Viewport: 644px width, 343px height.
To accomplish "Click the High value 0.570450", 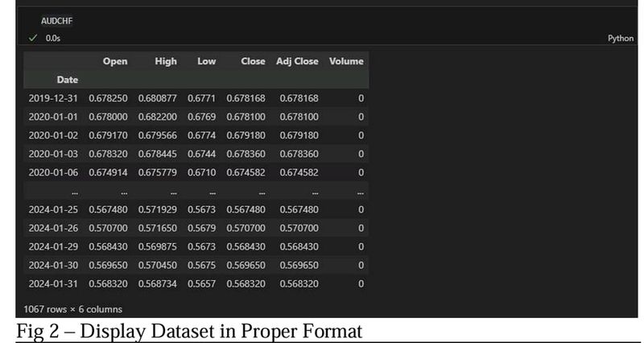I will click(157, 266).
